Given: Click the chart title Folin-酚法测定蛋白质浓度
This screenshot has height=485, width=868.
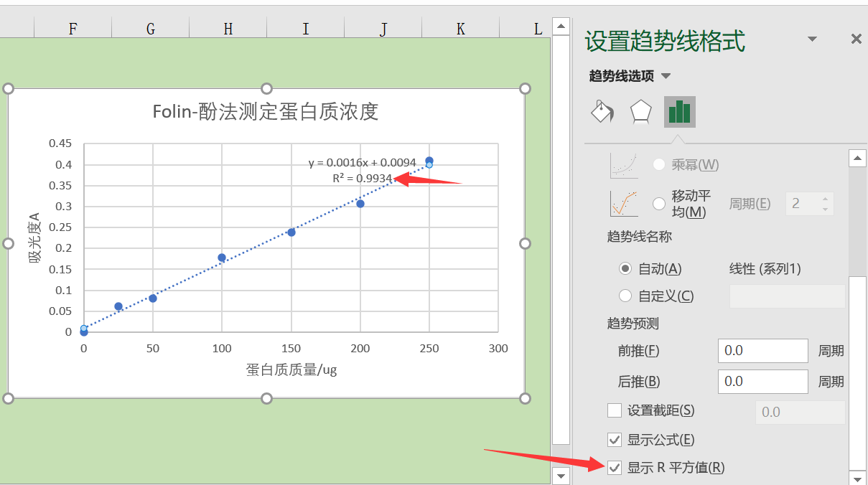Looking at the screenshot, I should click(x=266, y=112).
